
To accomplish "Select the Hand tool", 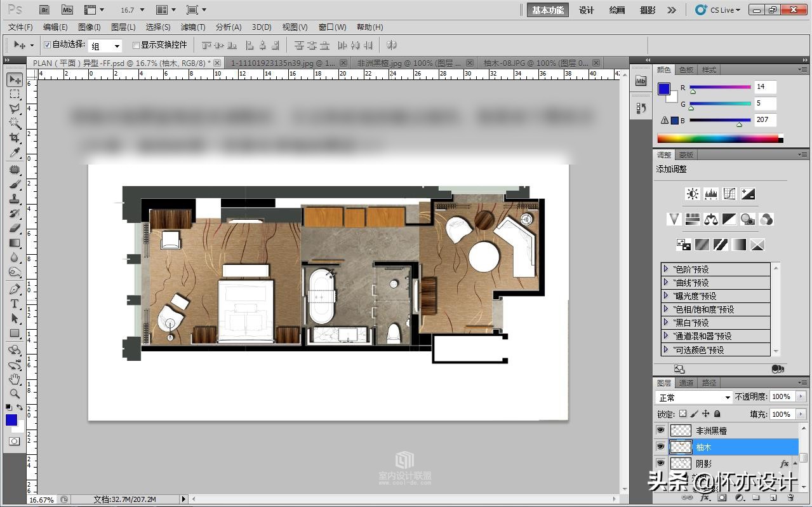I will (x=15, y=379).
